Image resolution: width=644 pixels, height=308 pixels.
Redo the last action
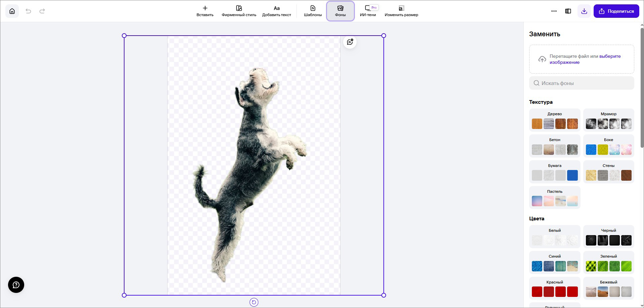pos(42,11)
